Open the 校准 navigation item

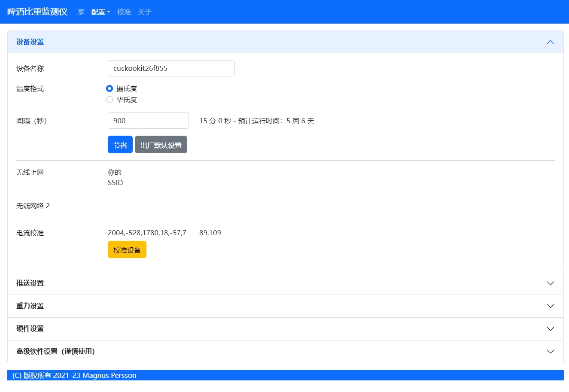pyautogui.click(x=124, y=12)
